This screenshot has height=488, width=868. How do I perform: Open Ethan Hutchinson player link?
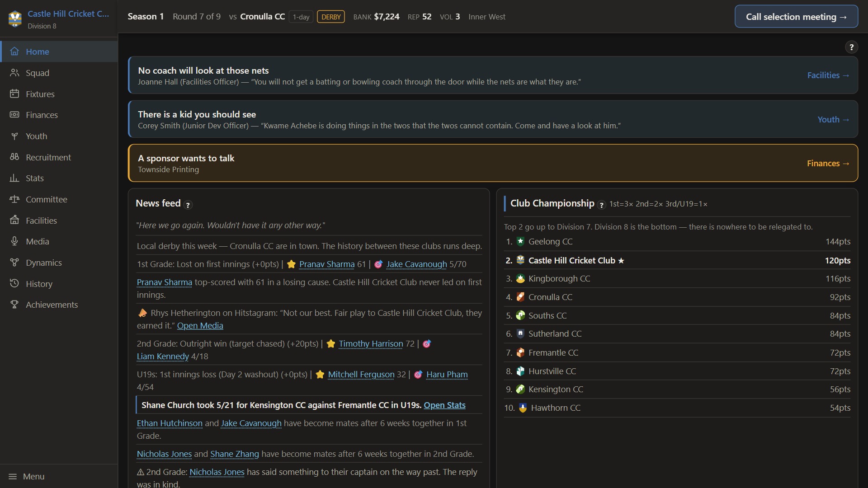(x=170, y=423)
